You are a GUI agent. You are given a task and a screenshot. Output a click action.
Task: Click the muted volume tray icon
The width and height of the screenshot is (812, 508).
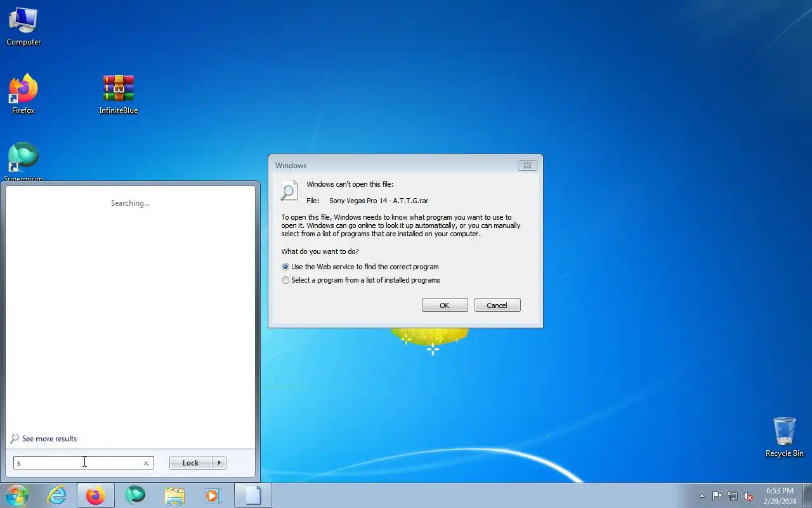[749, 496]
